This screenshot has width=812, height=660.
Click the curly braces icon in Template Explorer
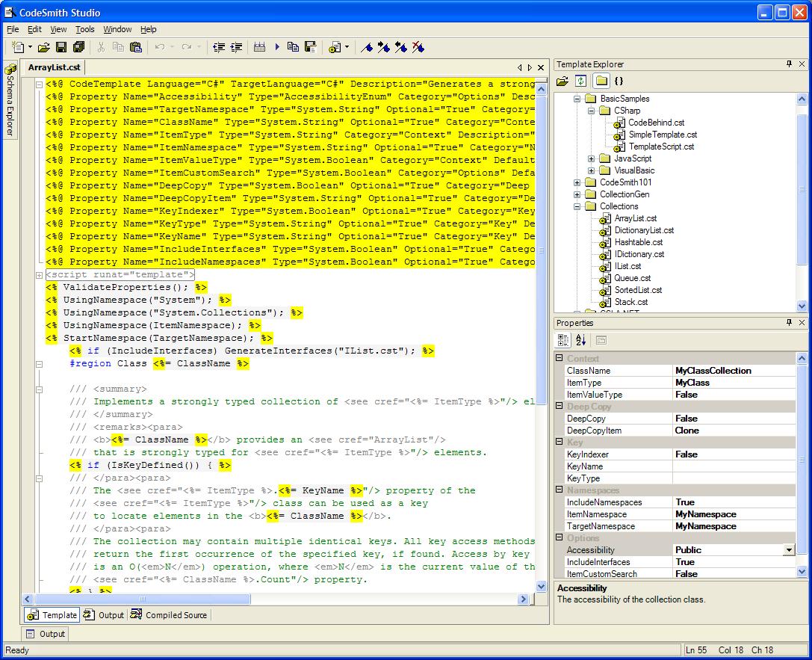click(619, 81)
